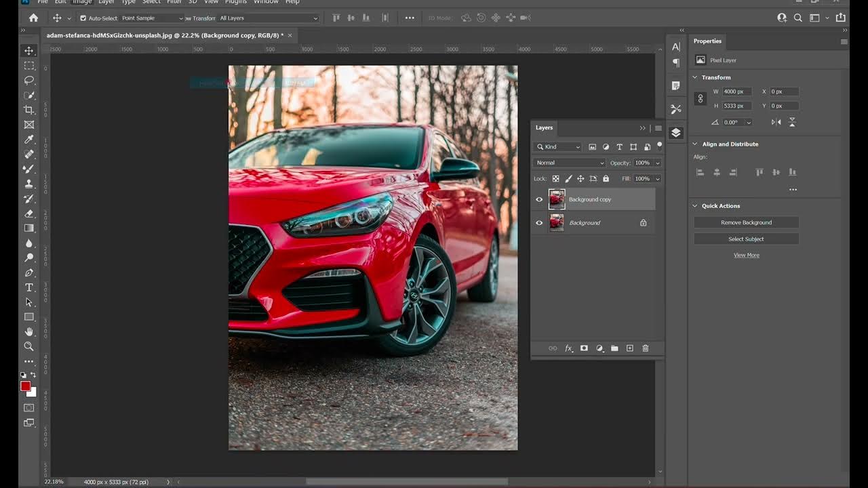The width and height of the screenshot is (868, 488).
Task: Click the Remove Background button
Action: point(746,222)
